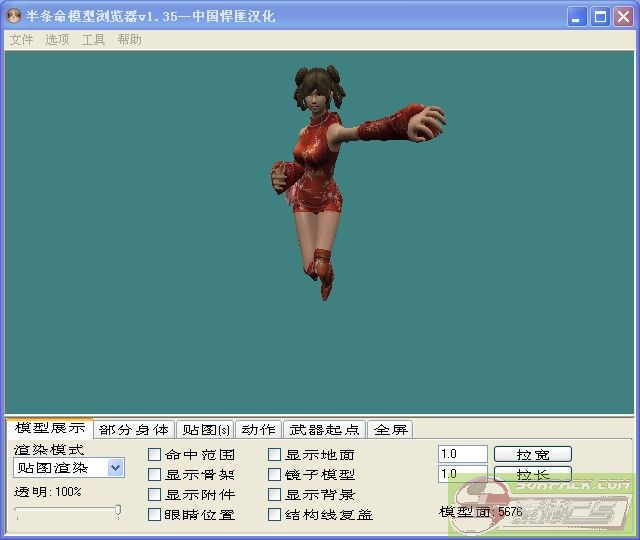Click the width scale field beside 拉宽
This screenshot has width=640, height=540.
462,454
